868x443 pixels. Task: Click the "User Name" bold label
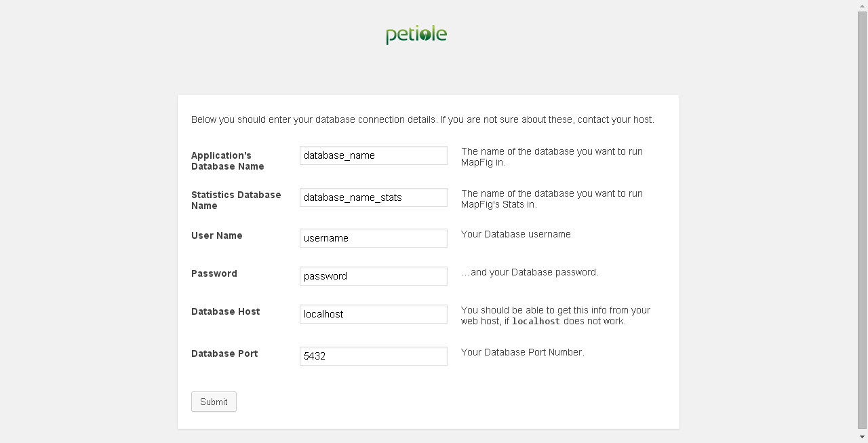click(216, 235)
